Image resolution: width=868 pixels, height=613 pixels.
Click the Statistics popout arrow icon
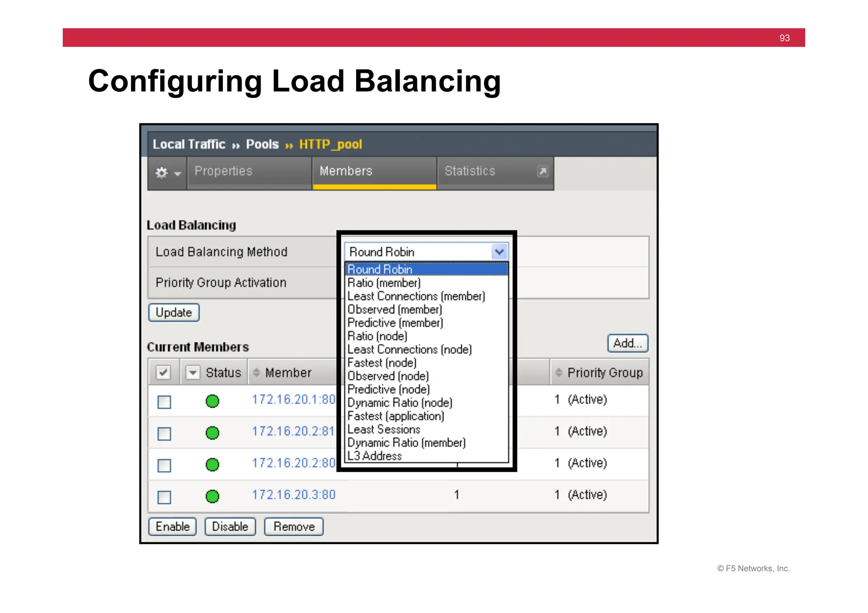click(542, 171)
